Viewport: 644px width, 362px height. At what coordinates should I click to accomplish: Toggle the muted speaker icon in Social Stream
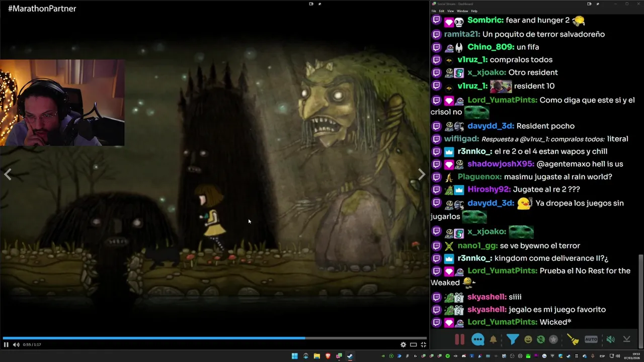[610, 339]
